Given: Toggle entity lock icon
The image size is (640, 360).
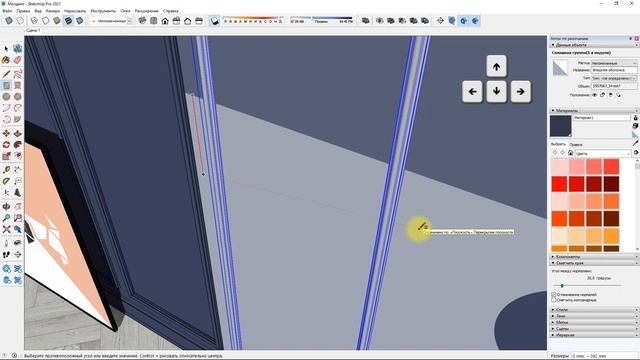Looking at the screenshot, I should (x=602, y=95).
